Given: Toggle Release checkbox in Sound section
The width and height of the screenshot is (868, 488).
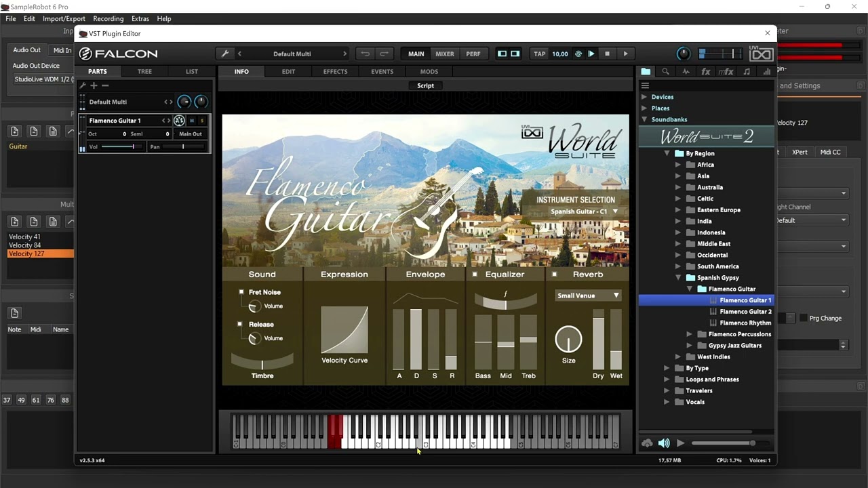Looking at the screenshot, I should coord(239,324).
